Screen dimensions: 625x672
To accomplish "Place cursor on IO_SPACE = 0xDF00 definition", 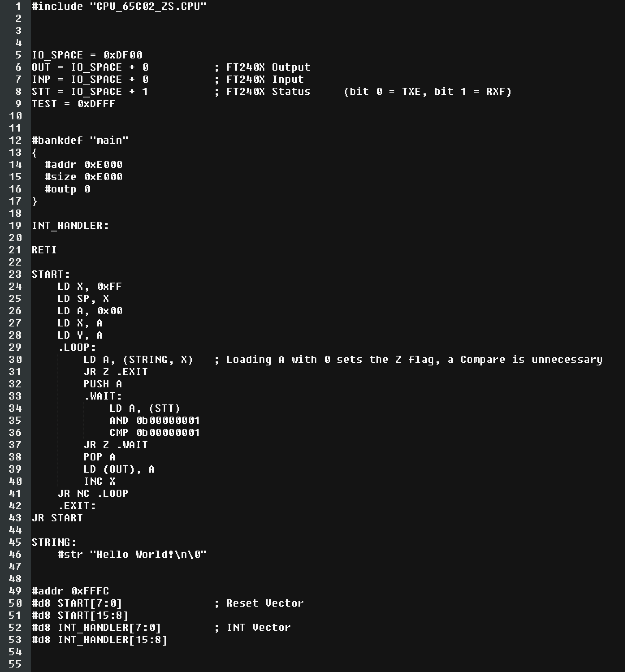I will [87, 55].
